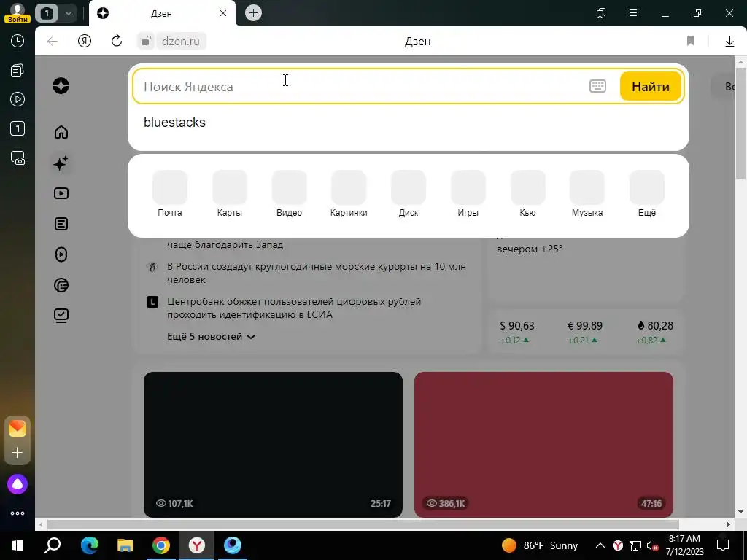Take a screenshot with sidebar camera icon
The image size is (747, 560).
(18, 158)
